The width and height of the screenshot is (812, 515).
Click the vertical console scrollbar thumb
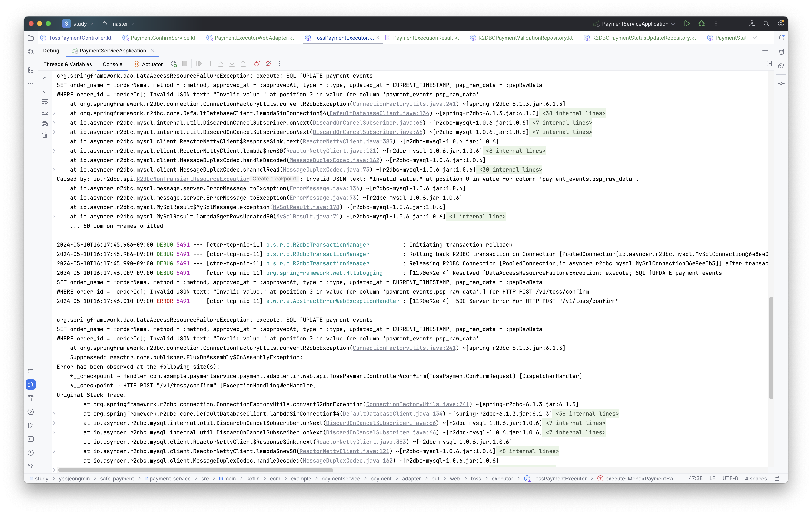tap(771, 348)
